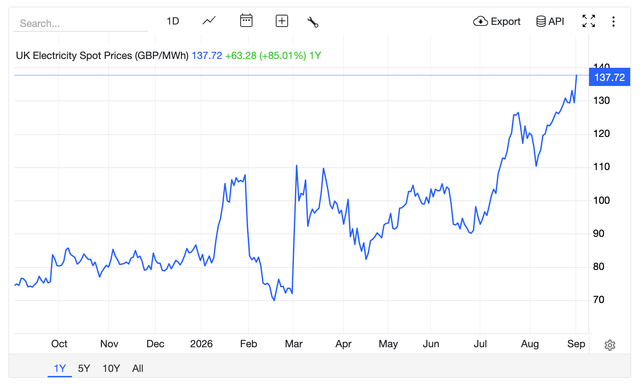Open the 1D interval dropdown
This screenshot has height=388, width=640.
[173, 21]
